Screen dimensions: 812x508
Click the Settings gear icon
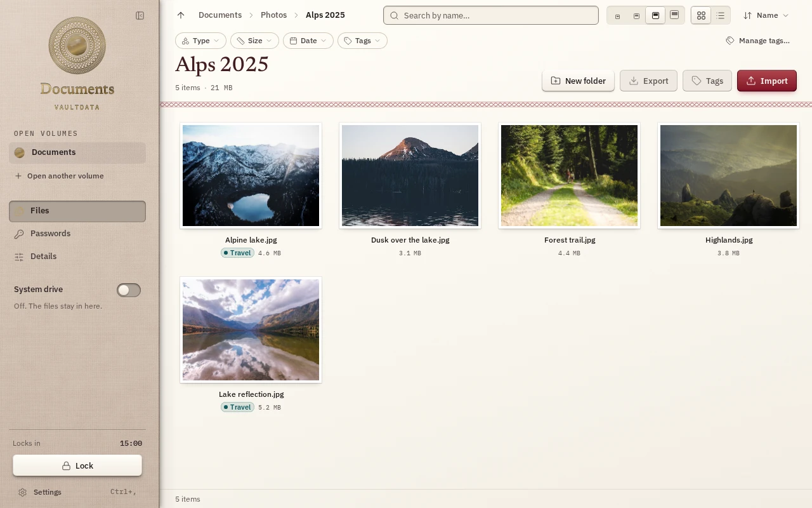point(22,492)
